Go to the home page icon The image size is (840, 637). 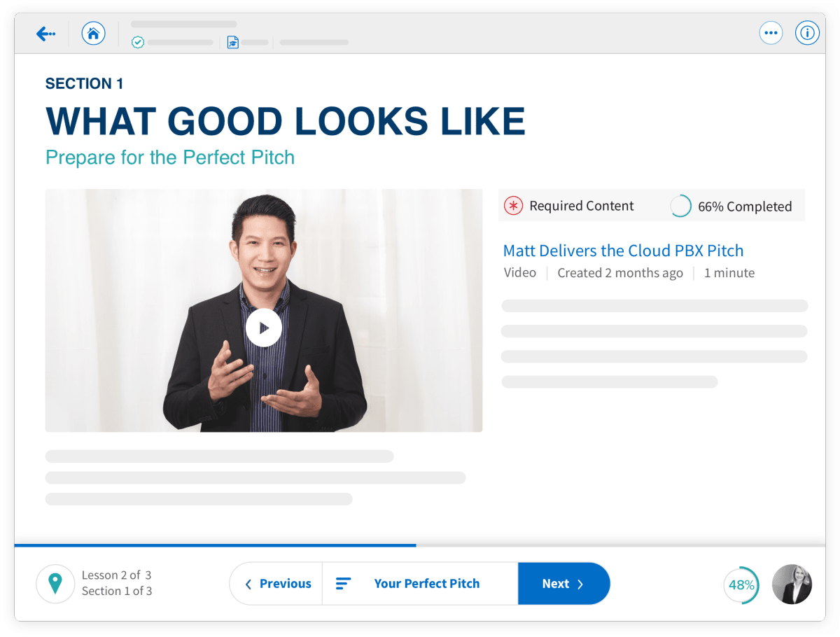tap(93, 33)
